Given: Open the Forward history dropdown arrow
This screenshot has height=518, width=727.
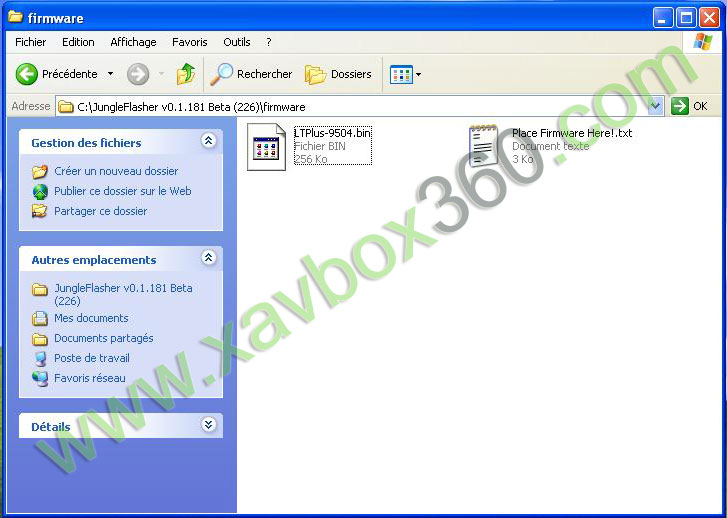Looking at the screenshot, I should tap(161, 74).
